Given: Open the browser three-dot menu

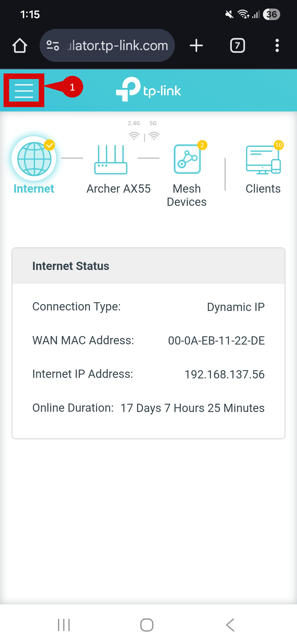Looking at the screenshot, I should 277,45.
